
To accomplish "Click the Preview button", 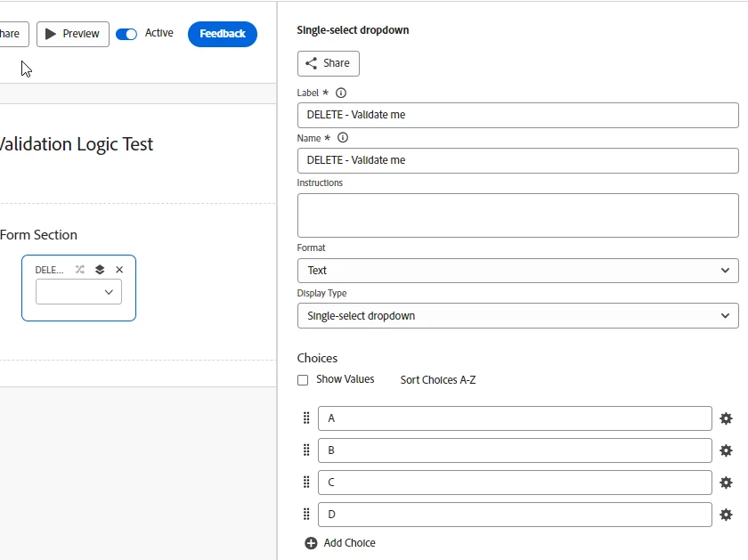I will pyautogui.click(x=73, y=34).
